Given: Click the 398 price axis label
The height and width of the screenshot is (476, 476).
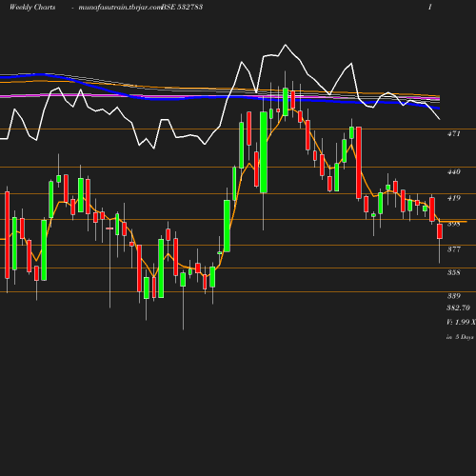Looking at the screenshot, I should pos(454,224).
